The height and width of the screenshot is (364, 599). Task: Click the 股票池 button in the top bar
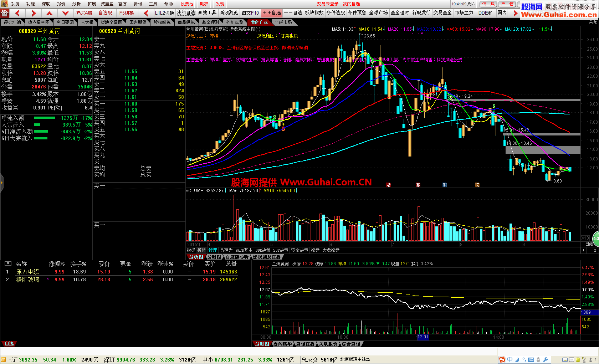tap(187, 4)
